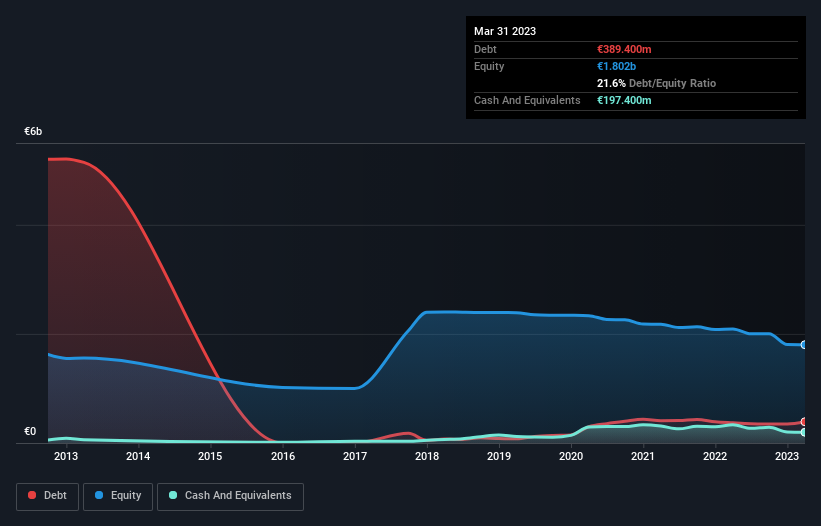Toggle the Cash And Equivalents legend button
Image resolution: width=821 pixels, height=526 pixels.
230,496
